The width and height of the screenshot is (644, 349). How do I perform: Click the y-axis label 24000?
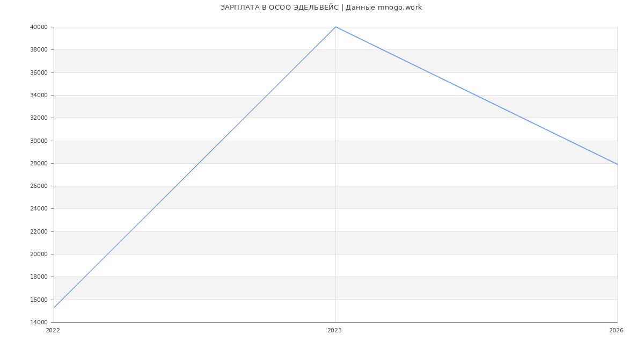pos(40,208)
